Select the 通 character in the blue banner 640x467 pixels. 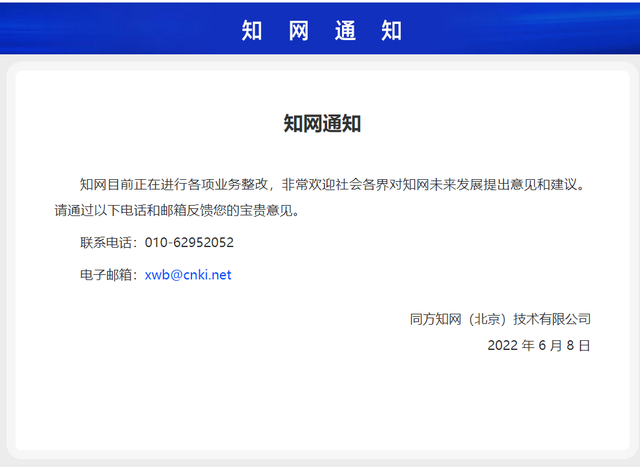344,30
